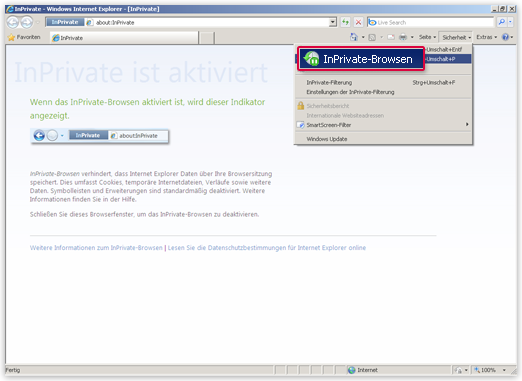
Task: Select the InPrivate browser tab
Action: (124, 38)
